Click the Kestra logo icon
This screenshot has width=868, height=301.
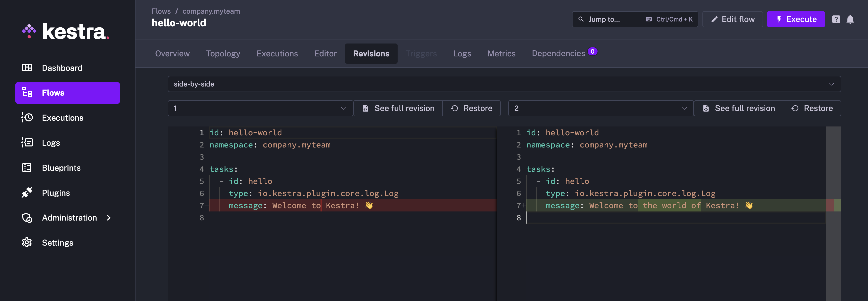pos(29,31)
